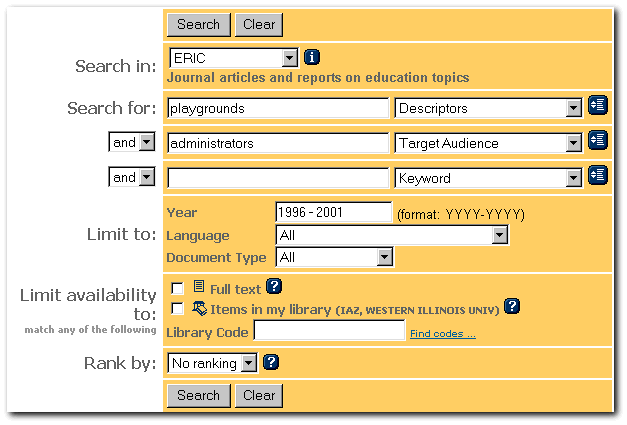This screenshot has height=425, width=627.
Task: Open help icon next to Rank by
Action: [x=271, y=363]
